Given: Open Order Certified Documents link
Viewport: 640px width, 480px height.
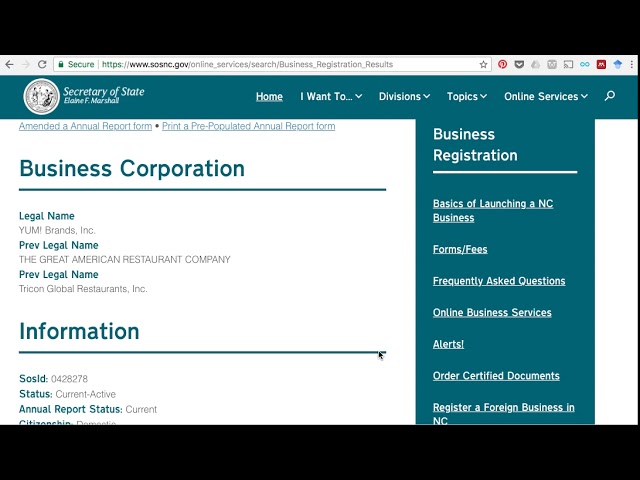Looking at the screenshot, I should click(496, 376).
